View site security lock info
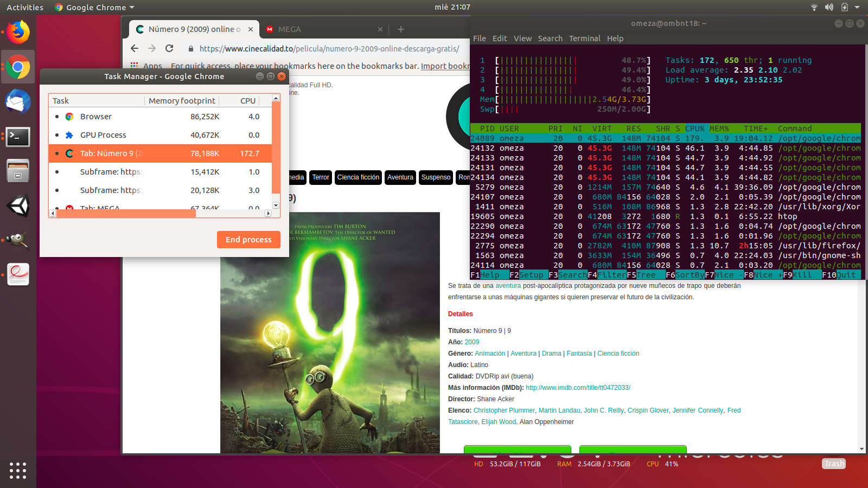 tap(191, 49)
